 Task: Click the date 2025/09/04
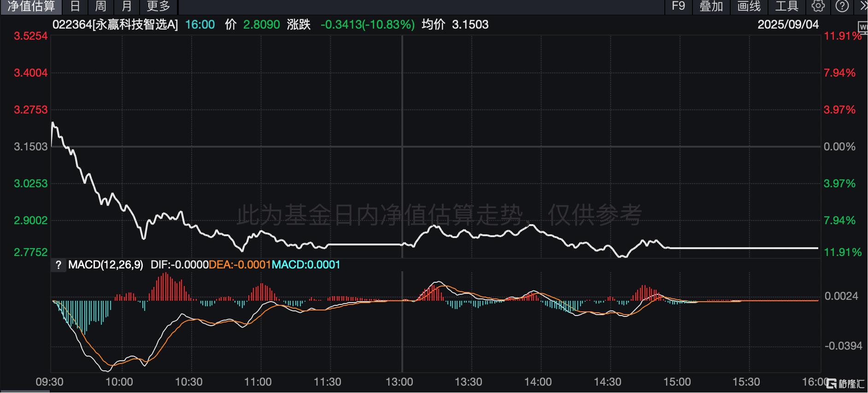(788, 24)
